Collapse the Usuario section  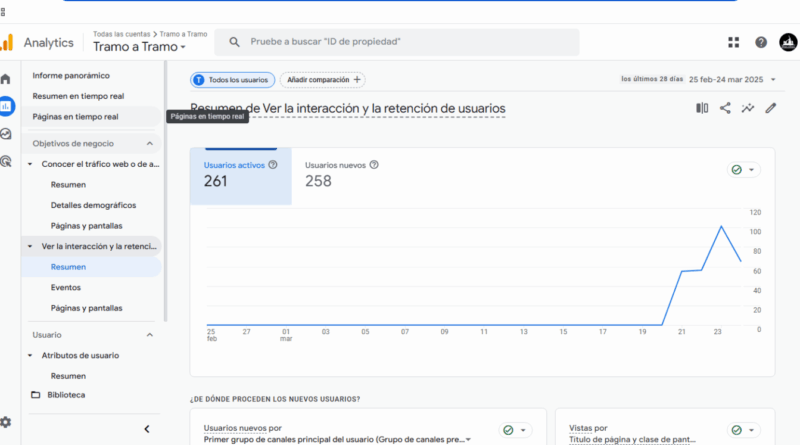point(149,335)
